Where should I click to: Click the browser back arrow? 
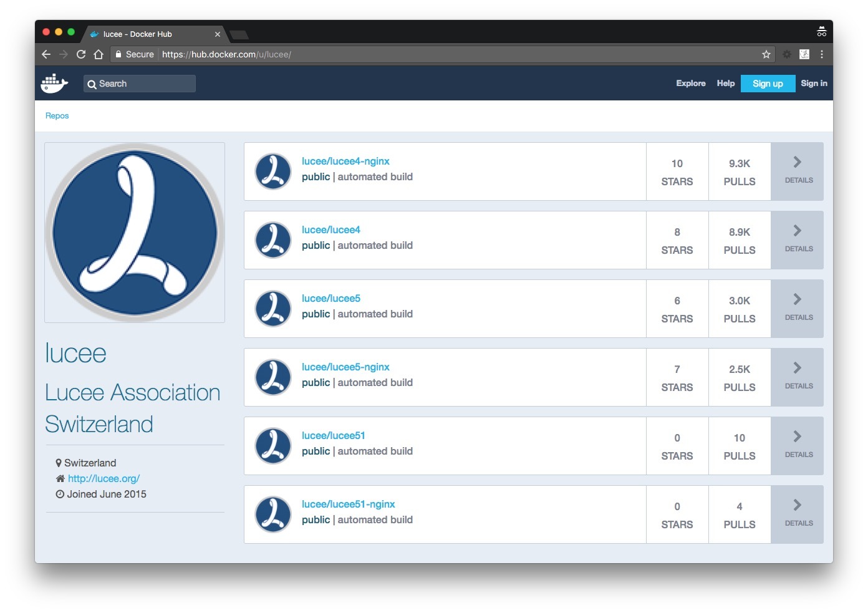pyautogui.click(x=46, y=54)
